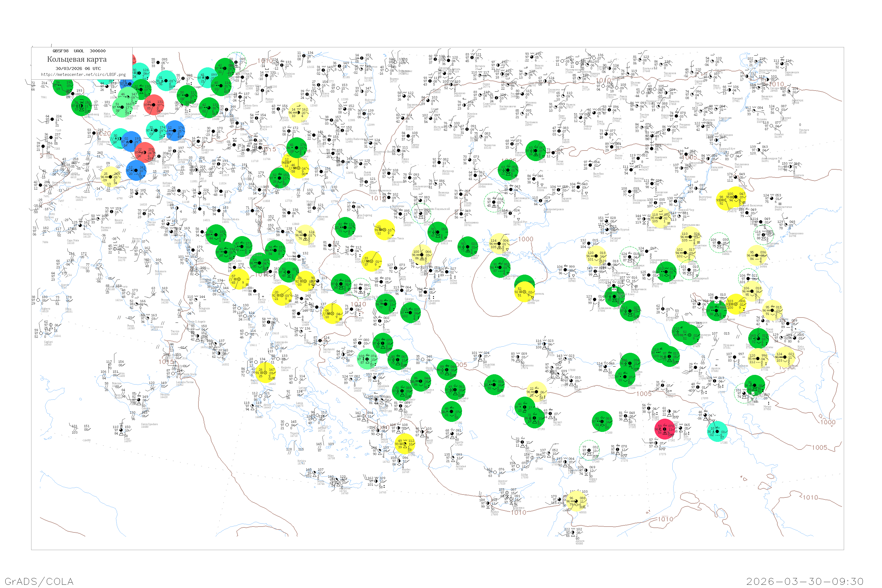The height and width of the screenshot is (588, 882).
Task: Click the QBSF98 UAOL 300600 header code
Action: (79, 51)
